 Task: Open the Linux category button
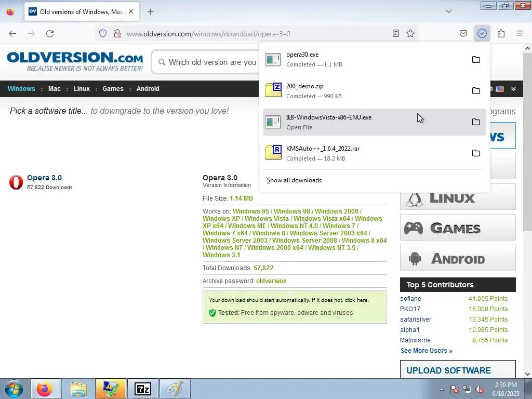click(458, 197)
